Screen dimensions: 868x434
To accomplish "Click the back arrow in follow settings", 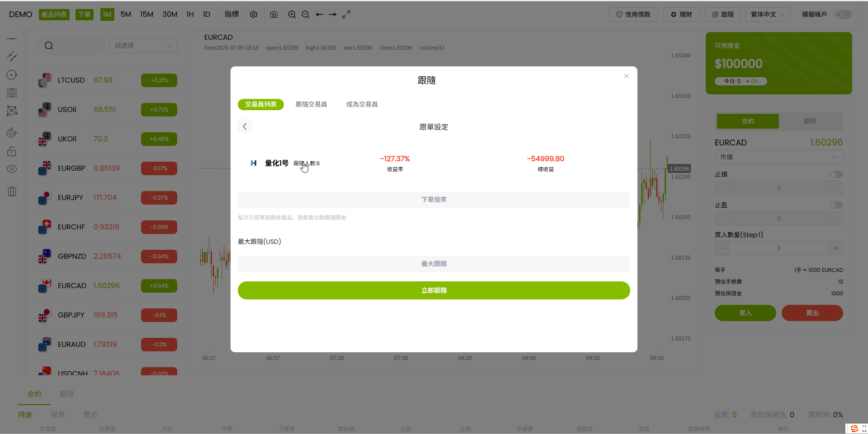I will (x=245, y=126).
